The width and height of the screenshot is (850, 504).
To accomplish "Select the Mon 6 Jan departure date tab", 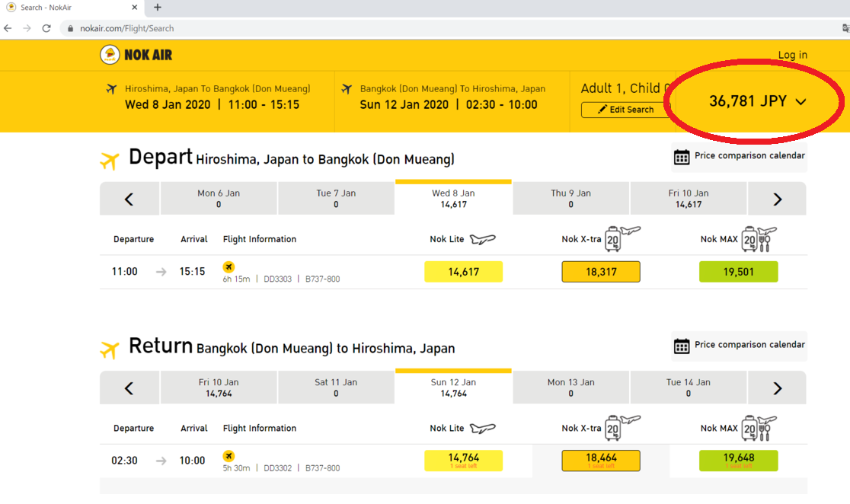I will tap(219, 199).
